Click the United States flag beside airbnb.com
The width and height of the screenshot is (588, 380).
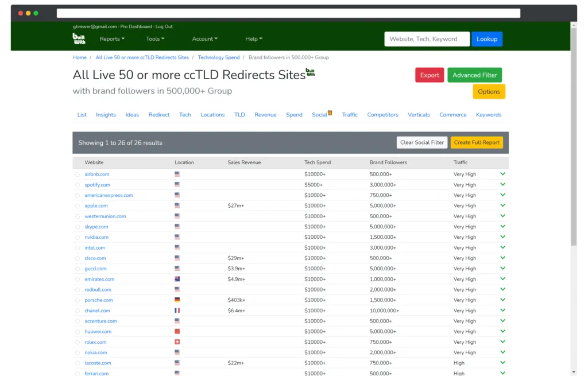(177, 175)
